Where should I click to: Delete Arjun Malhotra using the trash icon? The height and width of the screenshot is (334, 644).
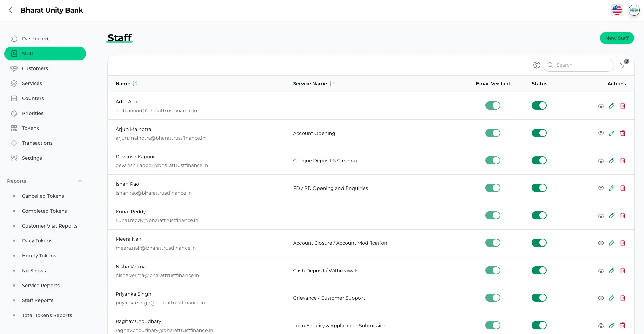click(623, 133)
